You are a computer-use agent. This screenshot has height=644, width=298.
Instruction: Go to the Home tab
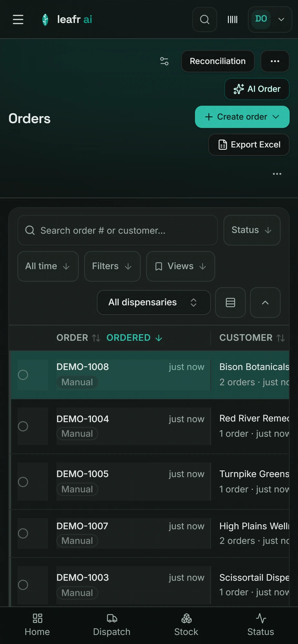37,625
